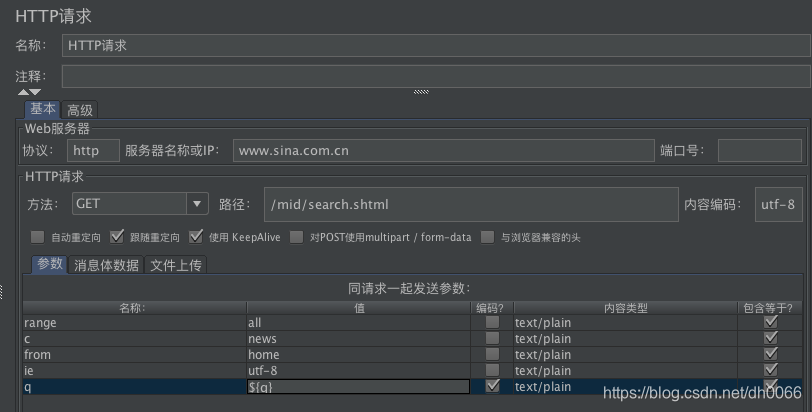Uncheck 使用 KeepAlive checkbox
Screen dimensions: 812x412
tap(196, 237)
